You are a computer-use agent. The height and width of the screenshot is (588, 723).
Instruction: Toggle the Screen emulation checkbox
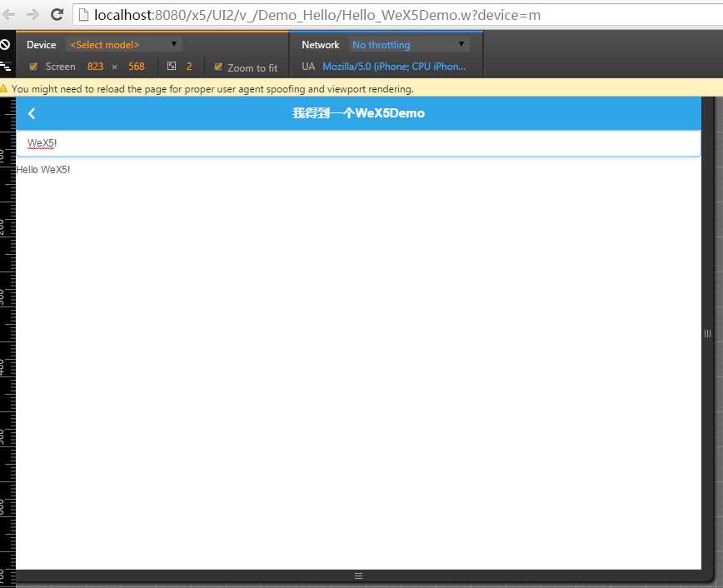(x=33, y=67)
